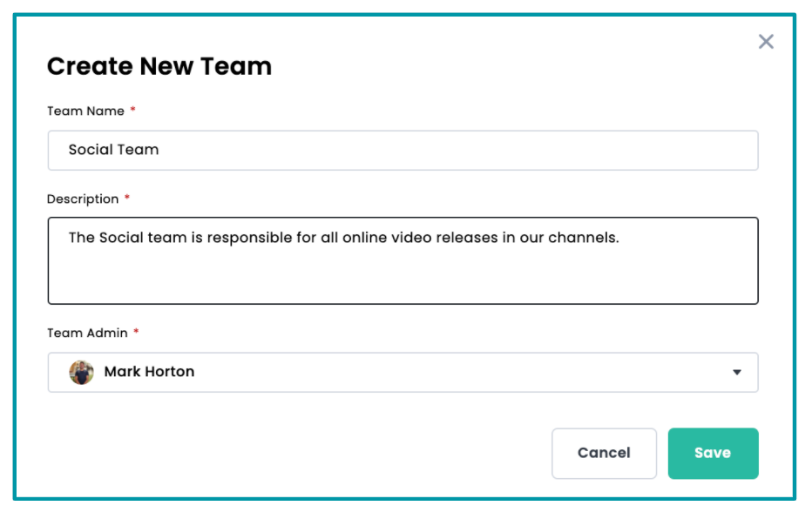This screenshot has height=519, width=812.
Task: Click the Team Name label
Action: pos(85,111)
